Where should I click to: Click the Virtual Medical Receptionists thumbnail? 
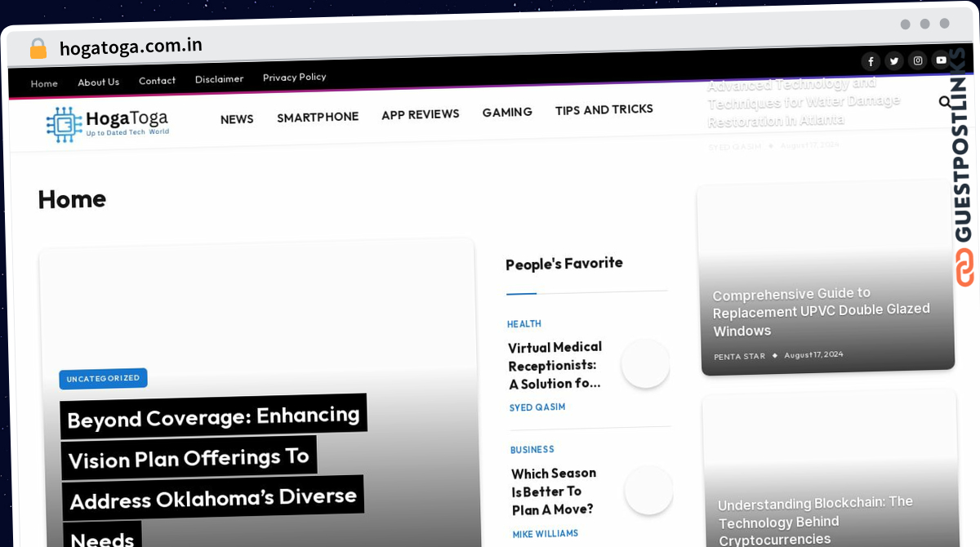pyautogui.click(x=645, y=363)
